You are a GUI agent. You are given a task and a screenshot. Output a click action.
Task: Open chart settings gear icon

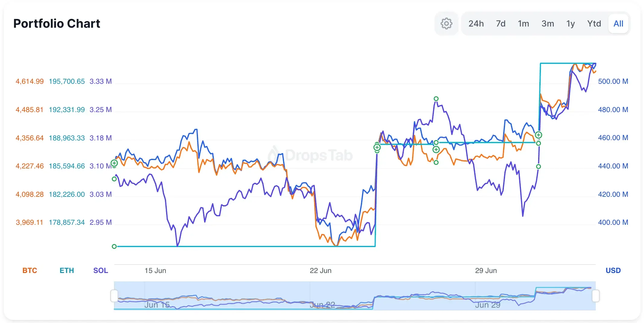pyautogui.click(x=446, y=24)
